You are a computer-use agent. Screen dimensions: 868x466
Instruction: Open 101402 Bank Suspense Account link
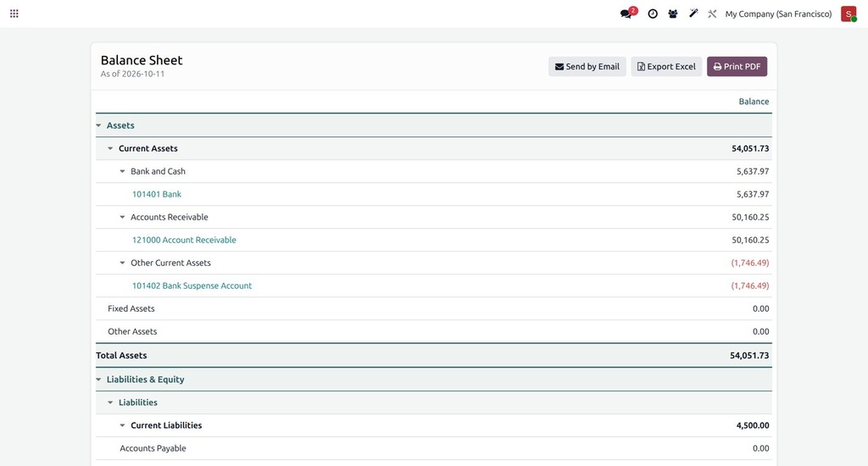tap(192, 286)
